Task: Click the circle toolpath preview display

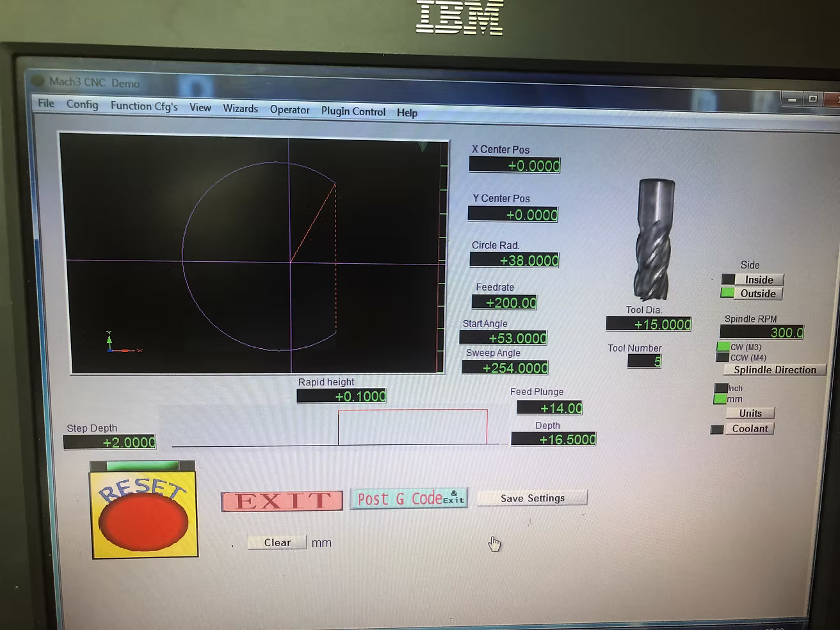Action: (x=255, y=253)
